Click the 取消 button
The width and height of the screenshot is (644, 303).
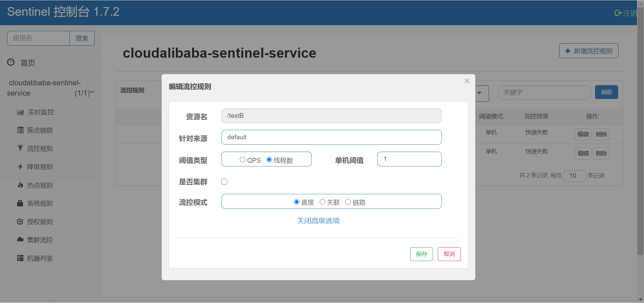449,254
